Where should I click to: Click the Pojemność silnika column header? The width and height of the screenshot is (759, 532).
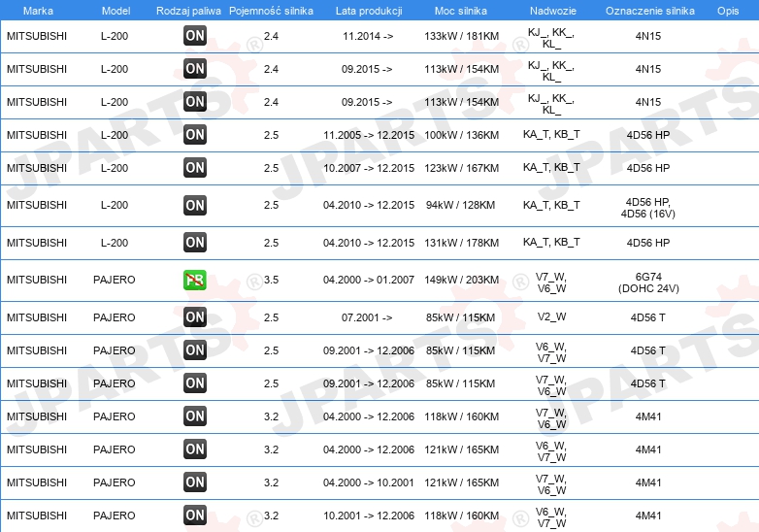click(x=271, y=11)
